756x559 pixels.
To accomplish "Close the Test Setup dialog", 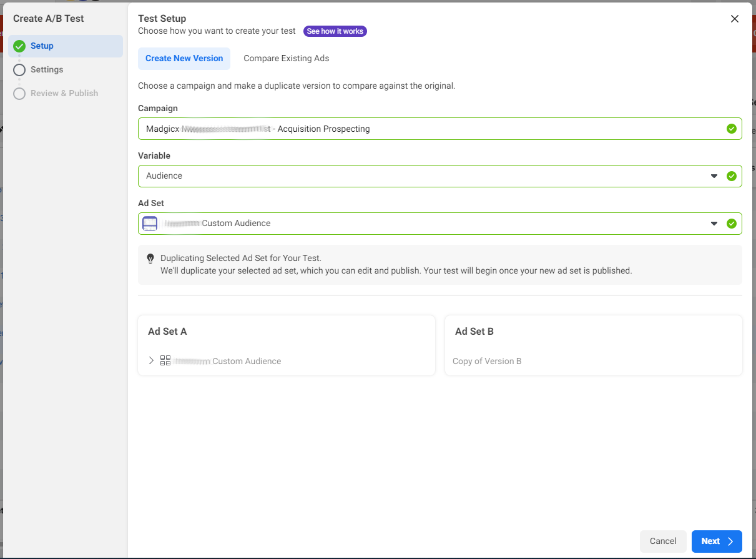I will (x=735, y=19).
